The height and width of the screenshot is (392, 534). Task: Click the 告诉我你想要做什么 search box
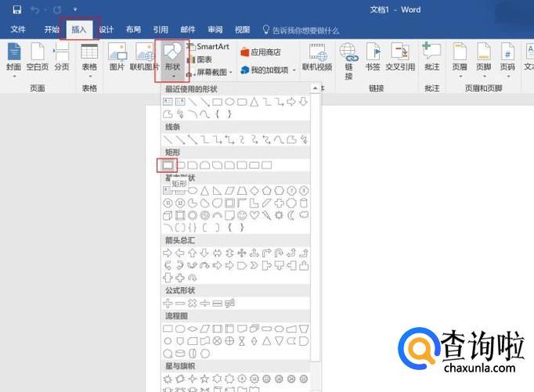click(301, 31)
